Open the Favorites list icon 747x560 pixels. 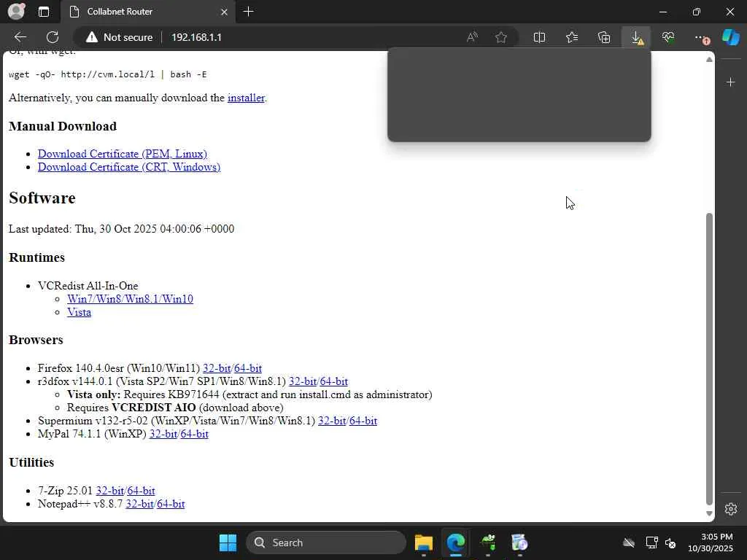coord(572,37)
